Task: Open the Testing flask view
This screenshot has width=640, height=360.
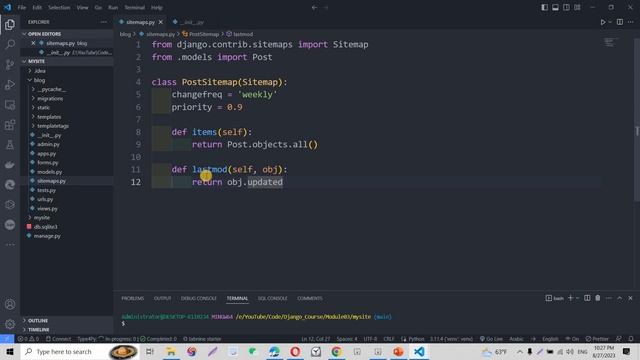Action: 10,144
